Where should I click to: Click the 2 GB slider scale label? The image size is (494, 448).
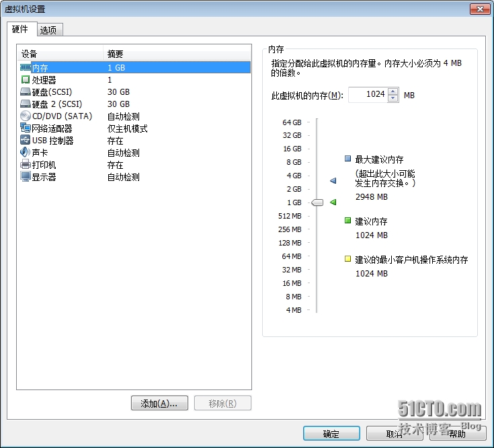[294, 189]
